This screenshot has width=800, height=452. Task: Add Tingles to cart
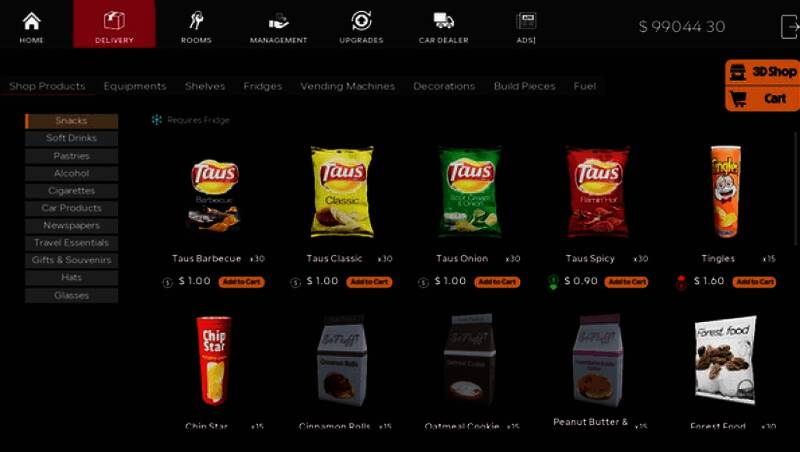point(754,282)
